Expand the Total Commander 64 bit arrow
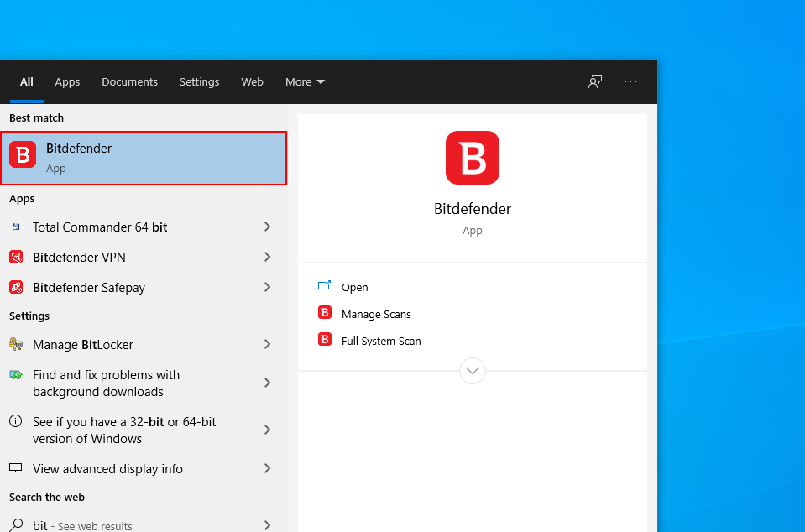 pyautogui.click(x=267, y=227)
